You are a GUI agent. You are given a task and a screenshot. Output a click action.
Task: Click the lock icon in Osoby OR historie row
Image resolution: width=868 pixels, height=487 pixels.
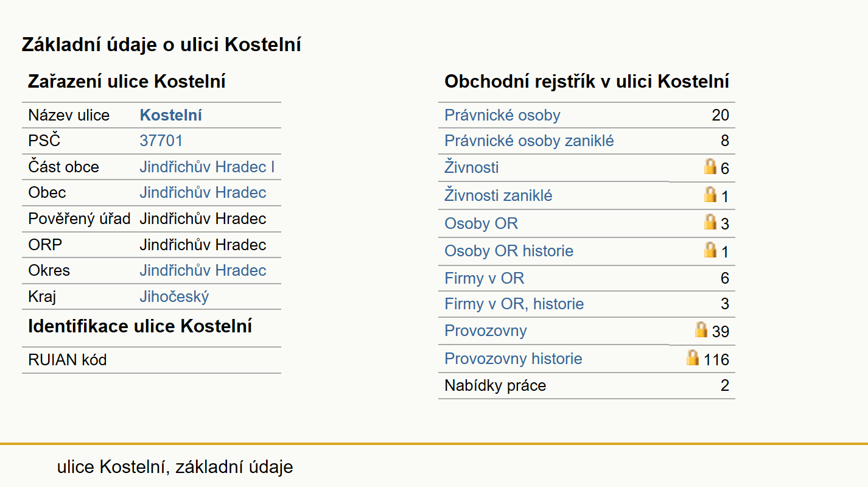[710, 250]
